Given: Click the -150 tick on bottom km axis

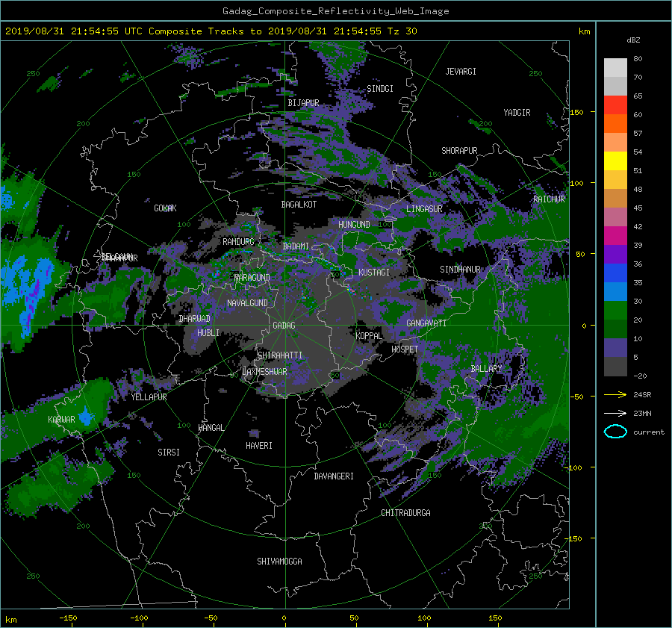Looking at the screenshot, I should click(68, 618).
